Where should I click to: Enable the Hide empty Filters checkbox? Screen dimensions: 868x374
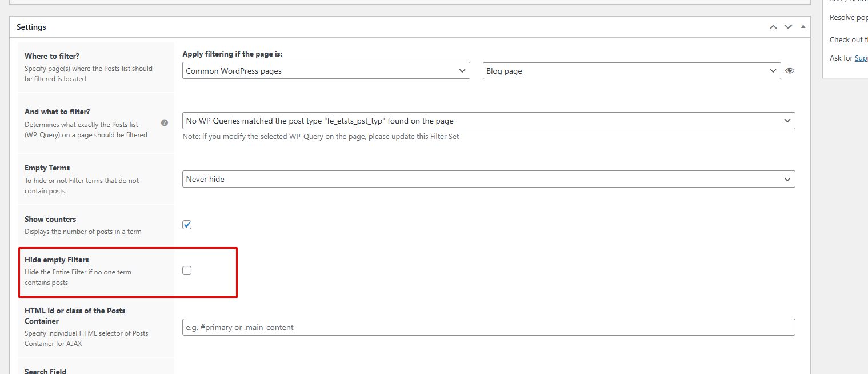point(187,270)
